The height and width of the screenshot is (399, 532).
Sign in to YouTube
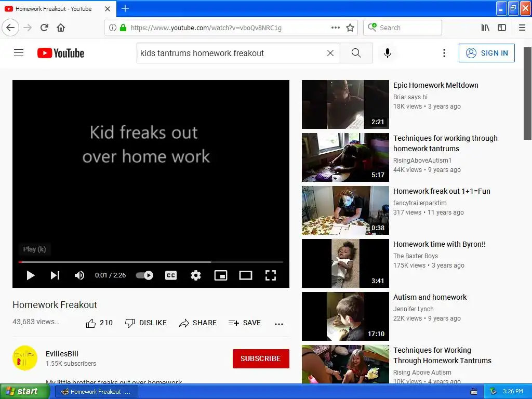486,53
